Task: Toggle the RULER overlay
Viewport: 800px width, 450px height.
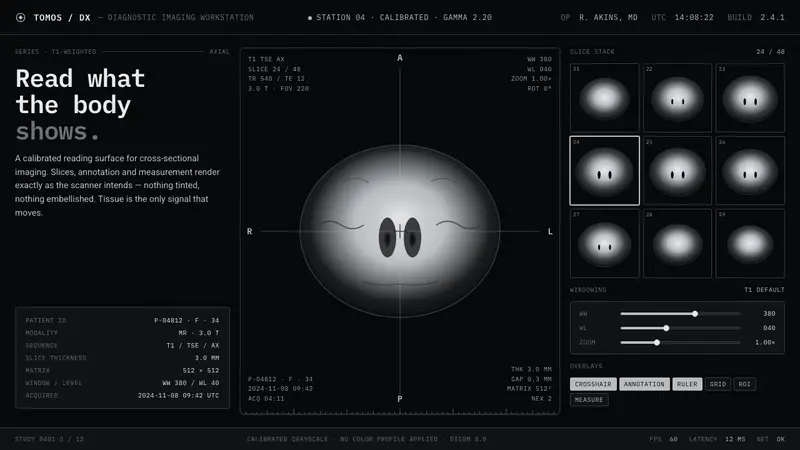Action: click(687, 384)
